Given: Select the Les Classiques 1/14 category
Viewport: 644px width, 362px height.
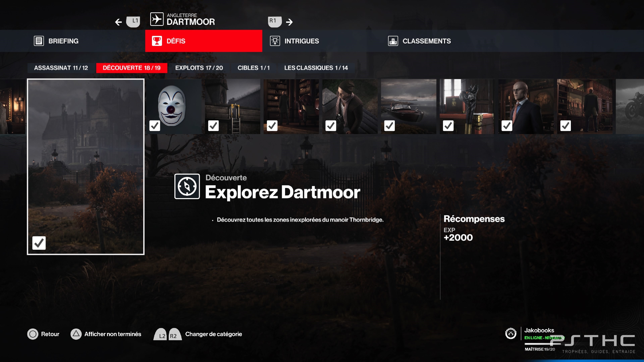Looking at the screenshot, I should click(316, 68).
